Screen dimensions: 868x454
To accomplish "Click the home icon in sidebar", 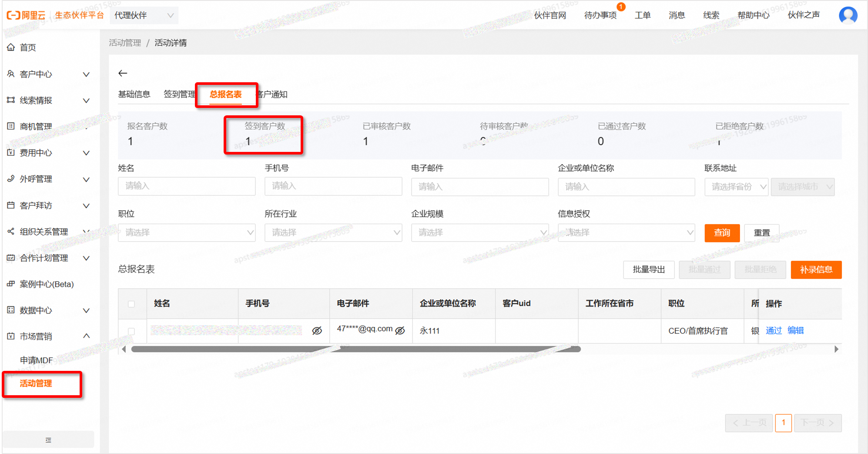I will pos(11,47).
